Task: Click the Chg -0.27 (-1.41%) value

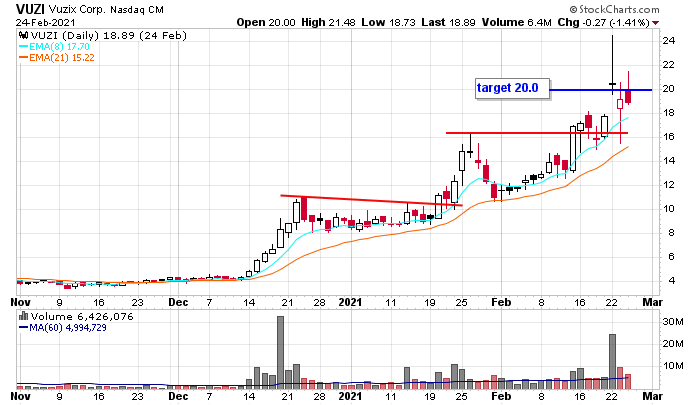Action: pos(603,22)
